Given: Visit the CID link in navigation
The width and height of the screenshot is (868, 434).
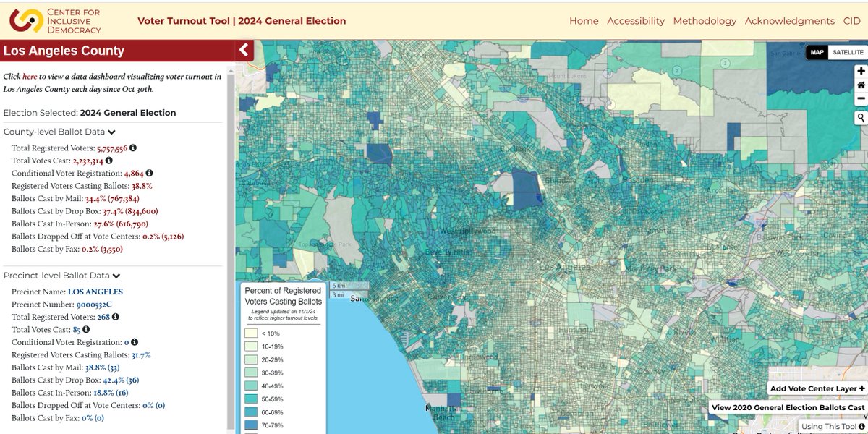Looking at the screenshot, I should (852, 21).
